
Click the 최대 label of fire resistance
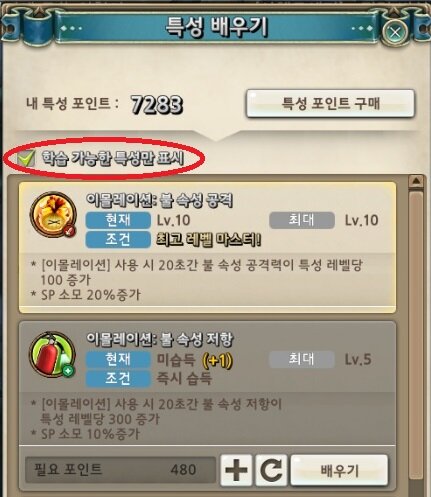pos(302,359)
